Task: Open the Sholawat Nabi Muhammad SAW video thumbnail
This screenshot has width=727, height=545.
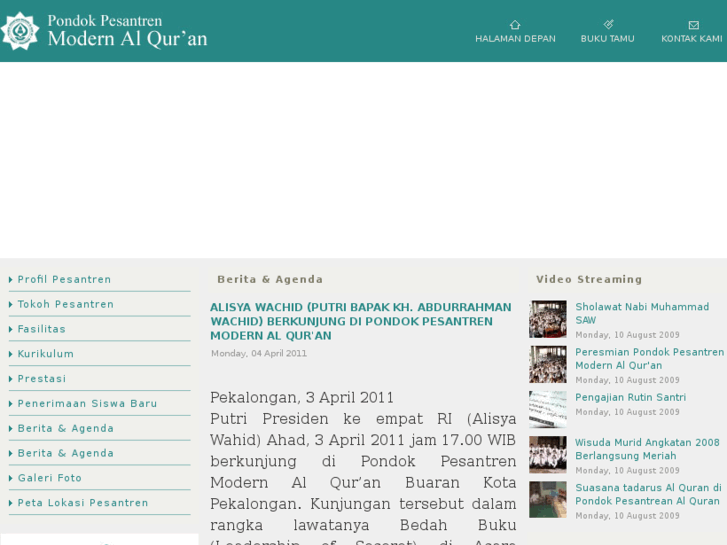Action: (548, 319)
